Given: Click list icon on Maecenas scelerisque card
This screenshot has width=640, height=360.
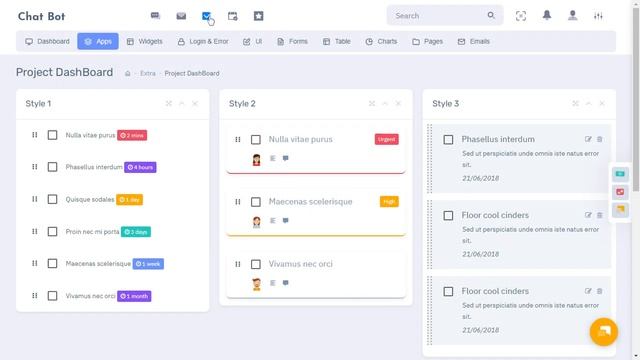Looking at the screenshot, I should coord(273,220).
